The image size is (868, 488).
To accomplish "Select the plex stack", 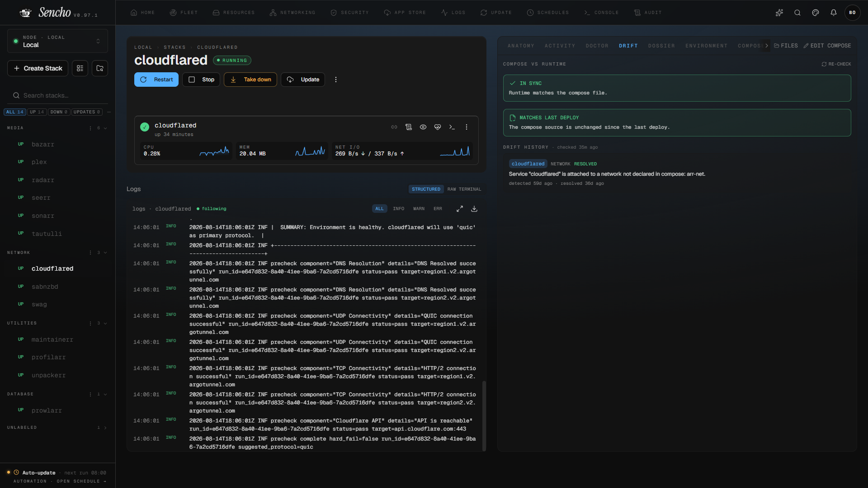I will pos(39,162).
